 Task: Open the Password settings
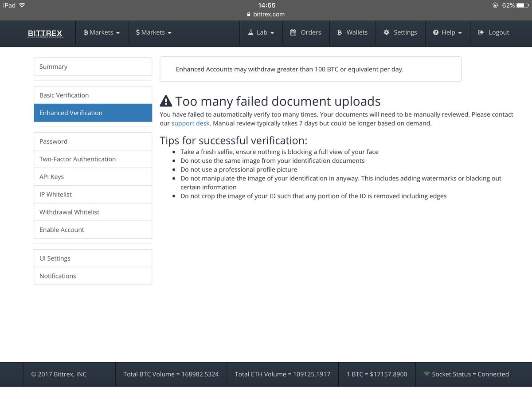click(93, 141)
